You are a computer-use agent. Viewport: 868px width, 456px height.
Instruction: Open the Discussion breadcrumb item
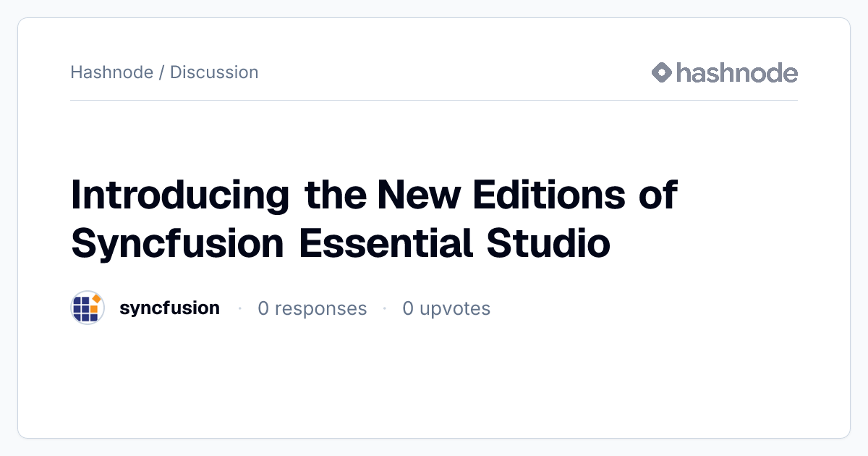click(214, 72)
